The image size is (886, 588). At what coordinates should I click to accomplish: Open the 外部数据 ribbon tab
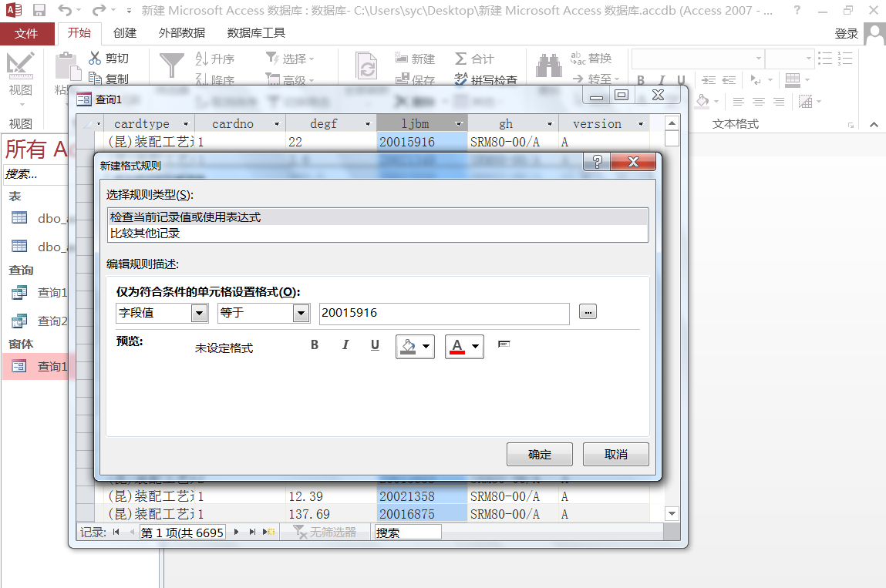click(x=182, y=33)
